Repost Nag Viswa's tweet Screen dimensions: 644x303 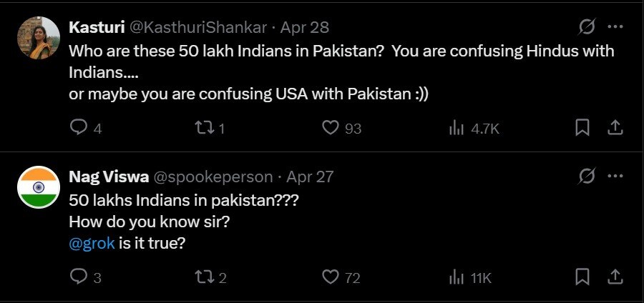coord(205,277)
